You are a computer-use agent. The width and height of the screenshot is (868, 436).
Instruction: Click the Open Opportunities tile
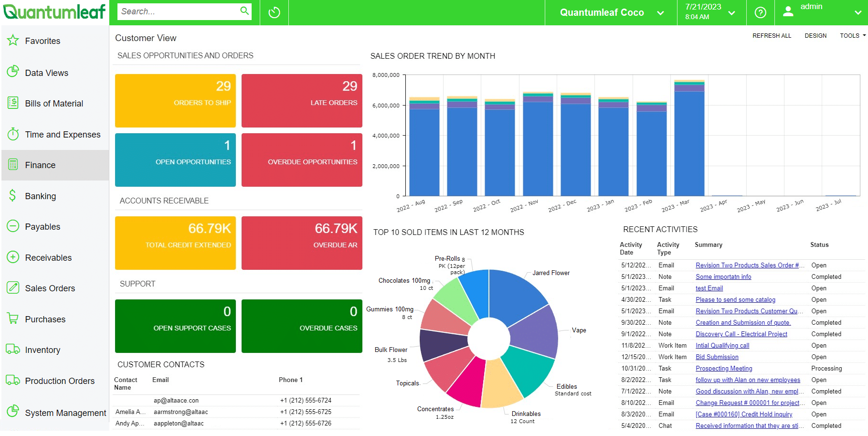click(x=175, y=160)
